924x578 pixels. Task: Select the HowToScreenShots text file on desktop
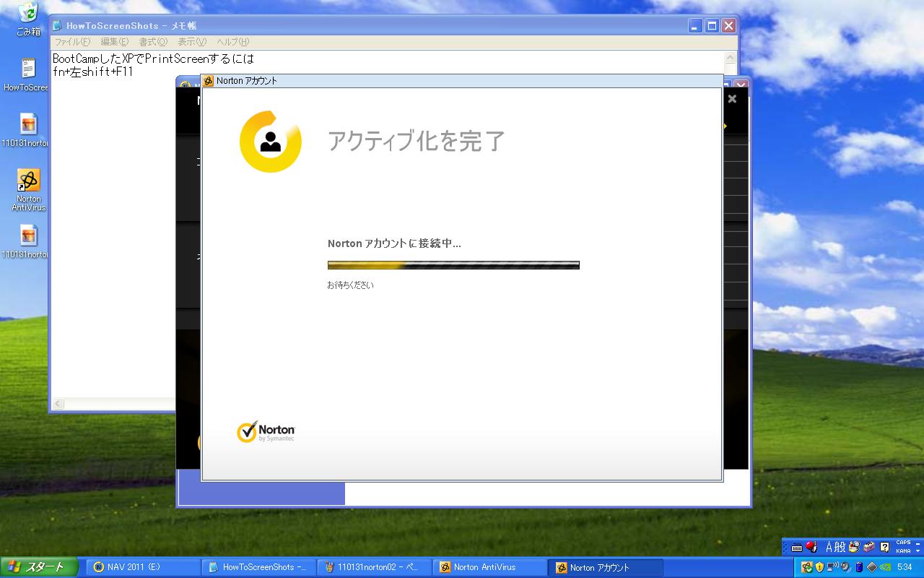[x=27, y=75]
